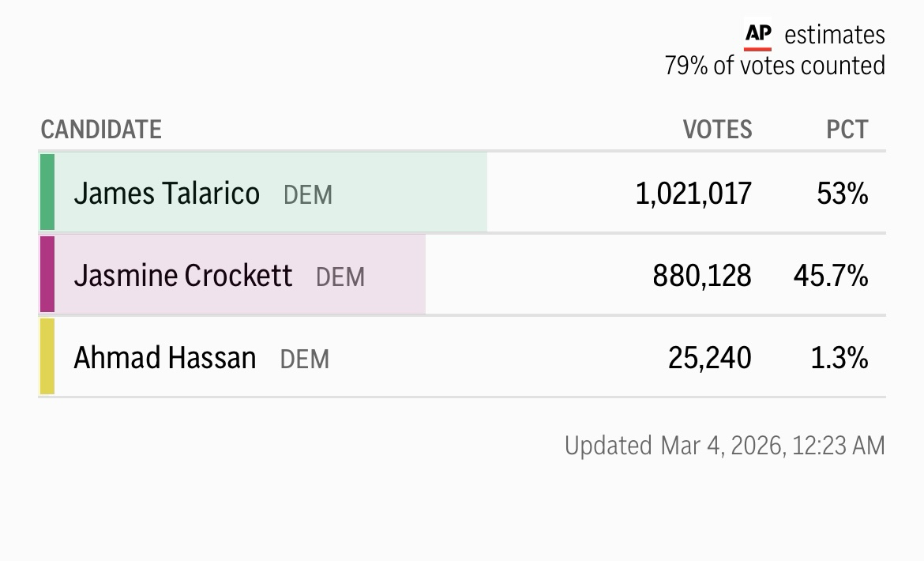Click the CANDIDATE column header
This screenshot has height=561, width=924.
[101, 130]
